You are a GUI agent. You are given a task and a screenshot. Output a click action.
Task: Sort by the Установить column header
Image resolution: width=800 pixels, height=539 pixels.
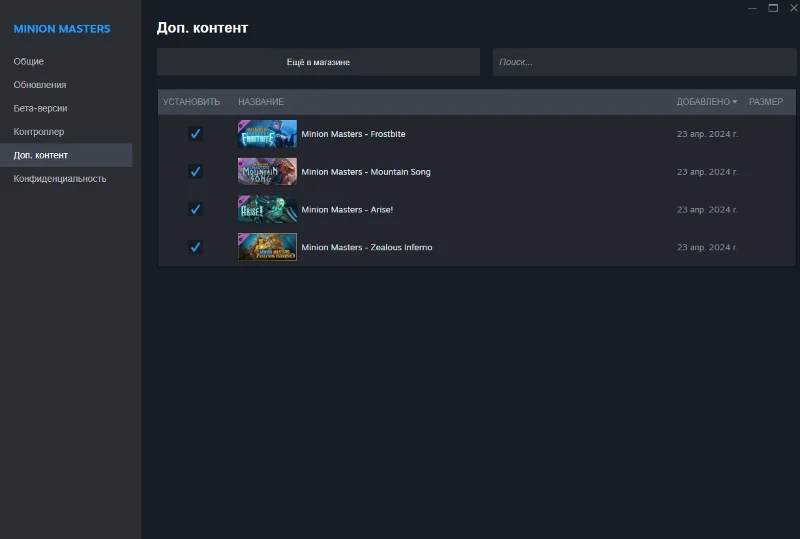click(191, 102)
